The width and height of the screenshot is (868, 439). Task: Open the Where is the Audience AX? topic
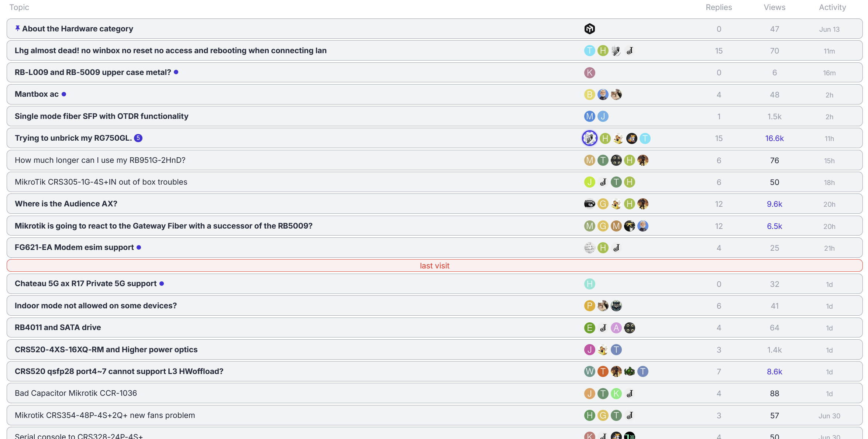pos(66,204)
